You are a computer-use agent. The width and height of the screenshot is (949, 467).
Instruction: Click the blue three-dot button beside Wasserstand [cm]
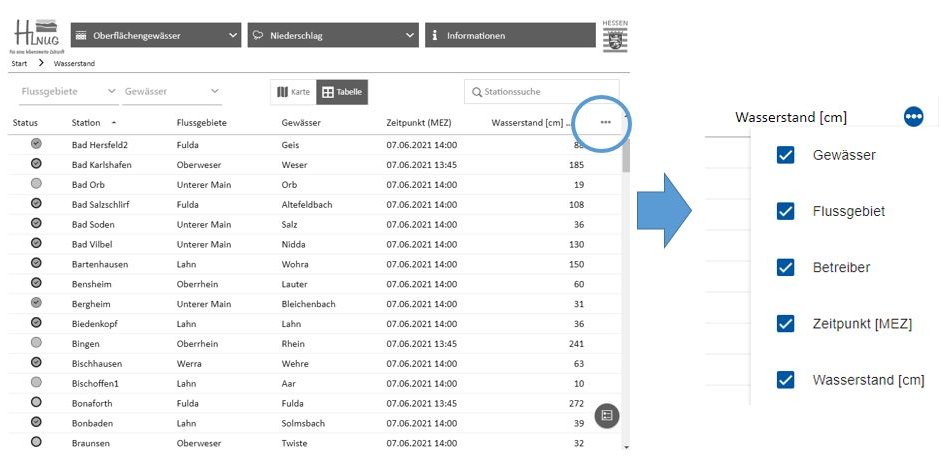[913, 117]
